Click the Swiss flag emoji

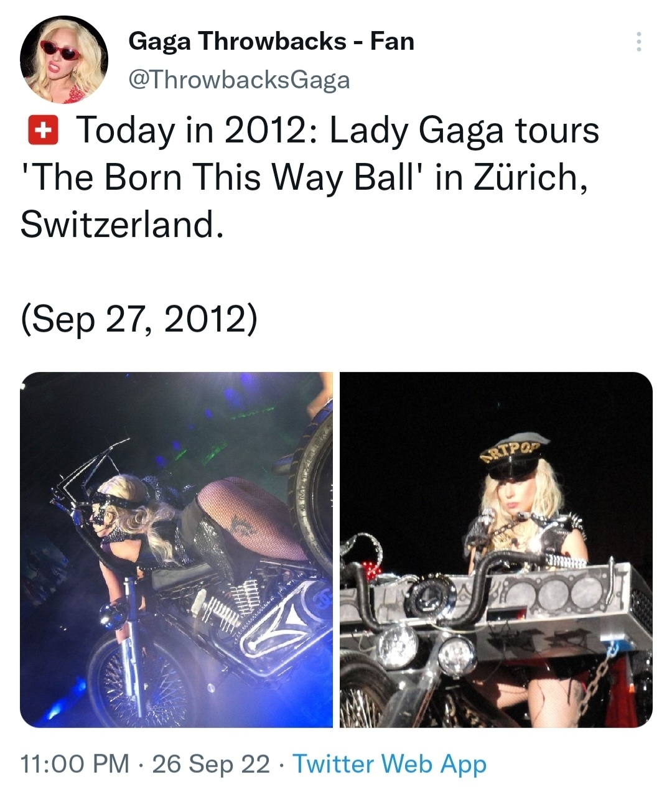point(43,131)
